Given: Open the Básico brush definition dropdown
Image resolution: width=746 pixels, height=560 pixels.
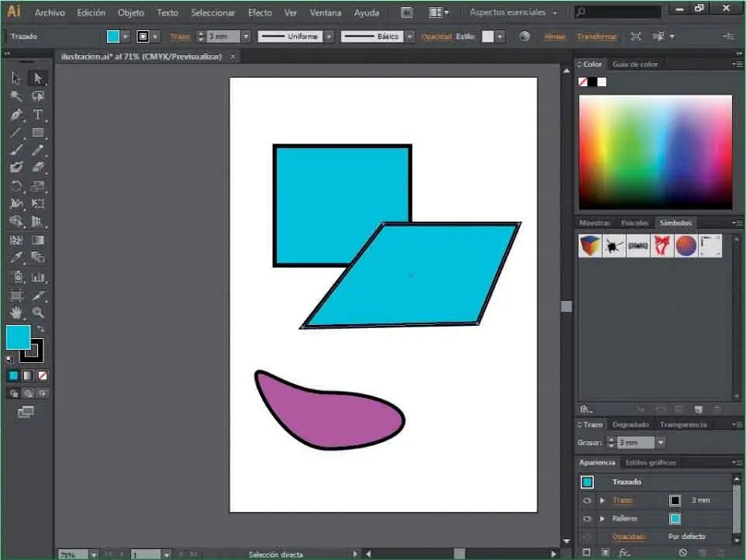Looking at the screenshot, I should point(409,36).
